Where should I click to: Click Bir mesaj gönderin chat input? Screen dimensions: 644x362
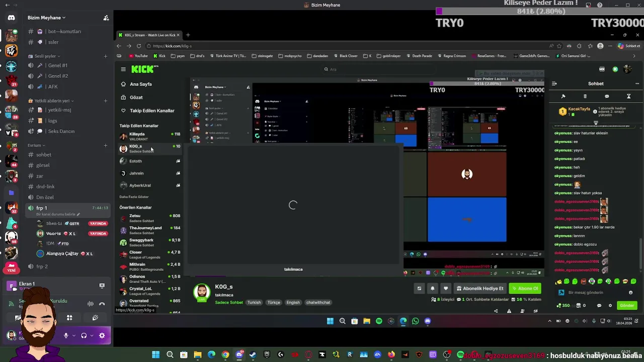[596, 293]
